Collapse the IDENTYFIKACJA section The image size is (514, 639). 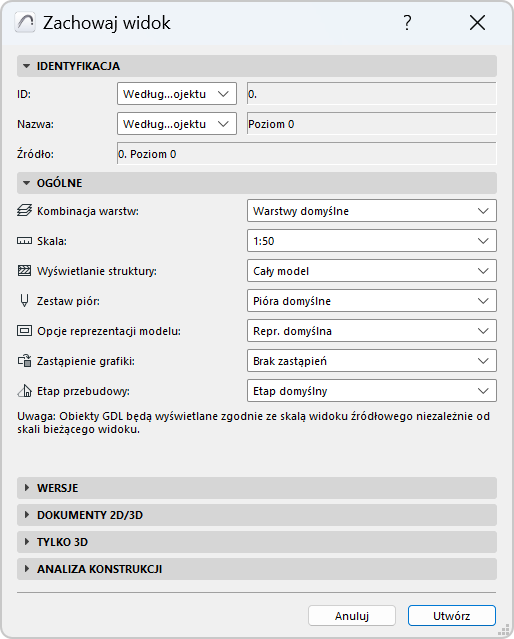point(257,66)
